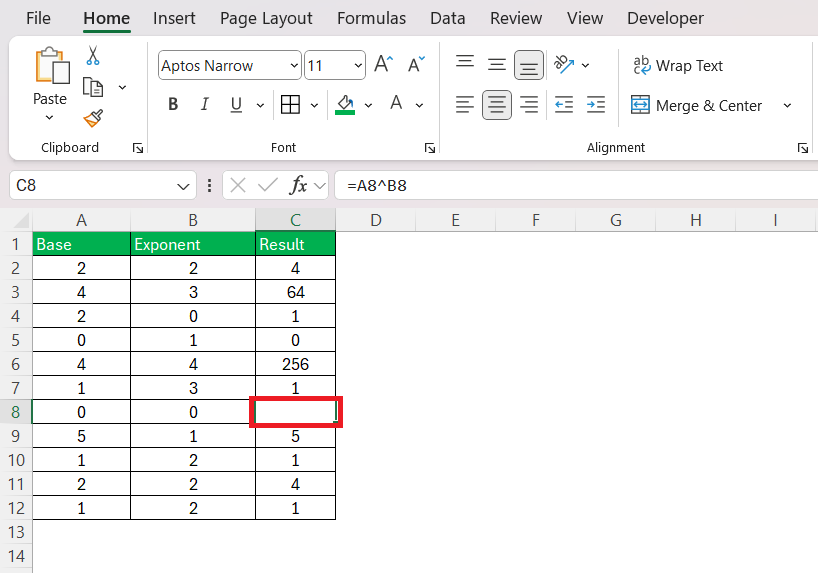Select column D header
Image resolution: width=818 pixels, height=573 pixels.
[376, 220]
